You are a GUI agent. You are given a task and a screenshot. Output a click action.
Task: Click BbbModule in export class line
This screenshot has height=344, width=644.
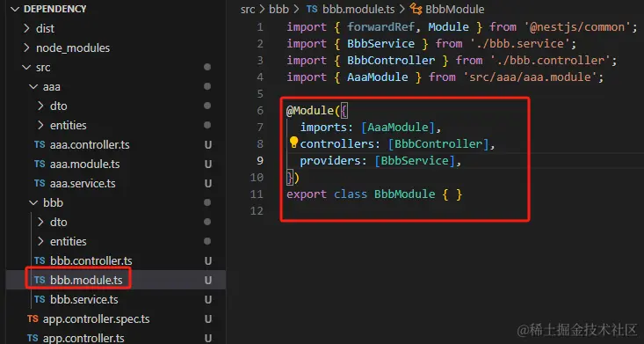404,194
